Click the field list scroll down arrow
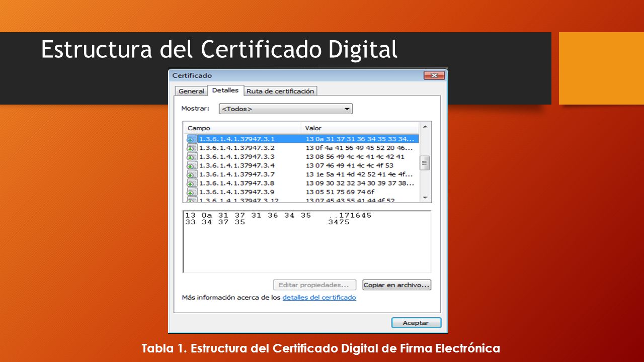The width and height of the screenshot is (644, 362). pyautogui.click(x=425, y=197)
